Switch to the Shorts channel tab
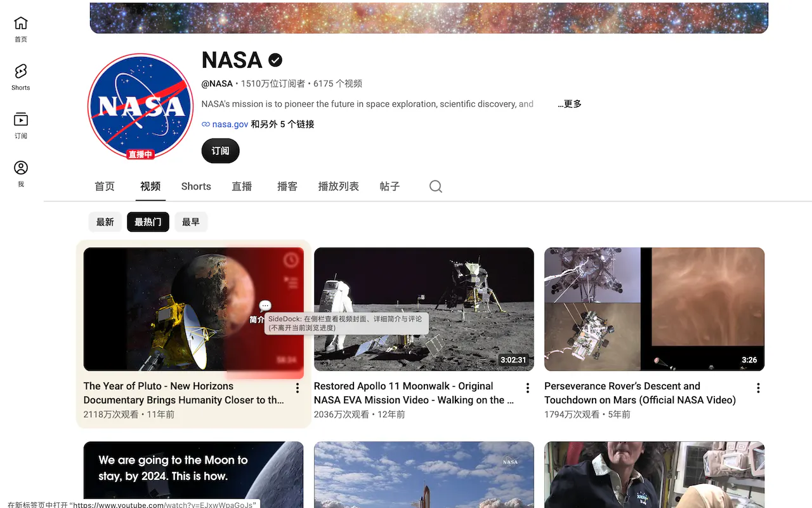Image resolution: width=812 pixels, height=508 pixels. point(196,186)
